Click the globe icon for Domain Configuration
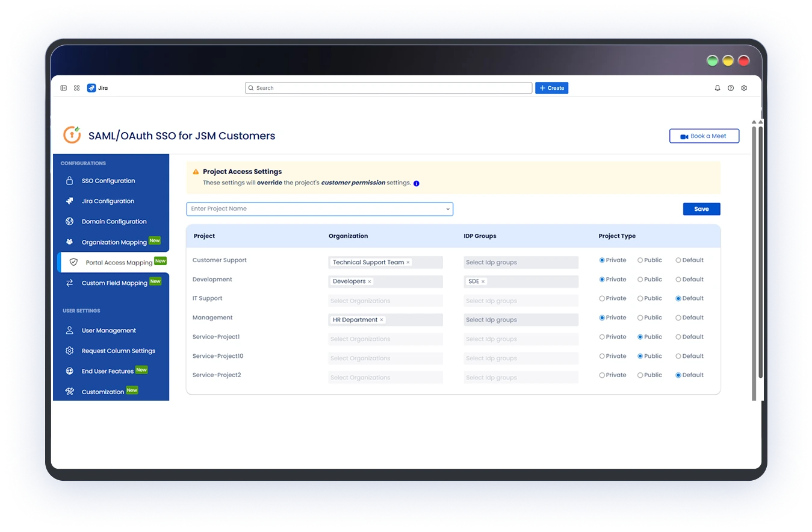This screenshot has width=812, height=532. tap(70, 222)
